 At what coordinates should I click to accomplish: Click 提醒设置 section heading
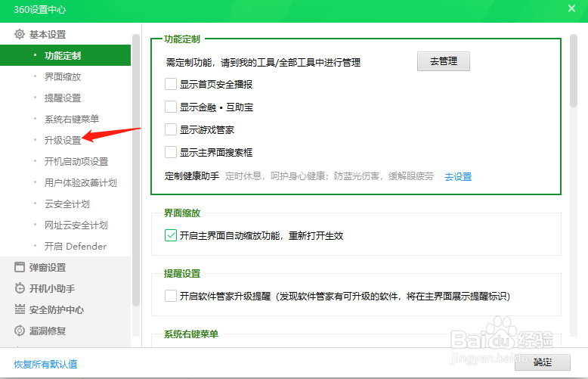click(x=182, y=274)
